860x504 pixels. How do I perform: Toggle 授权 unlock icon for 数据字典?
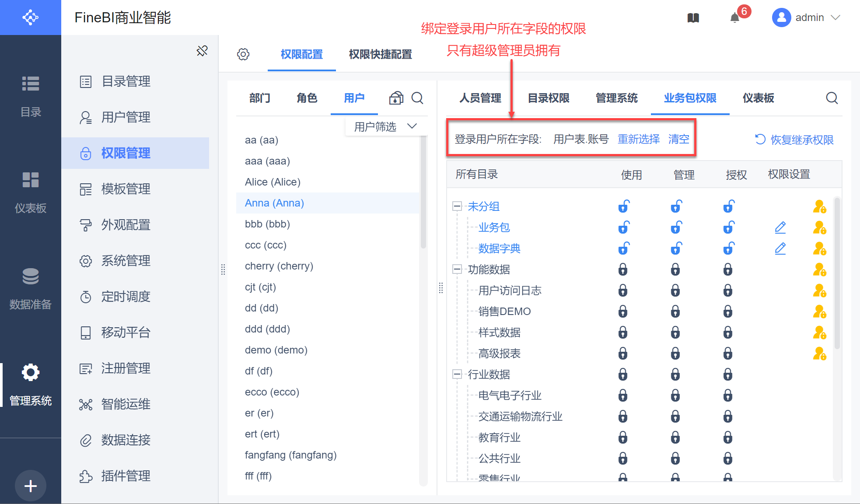pyautogui.click(x=728, y=248)
